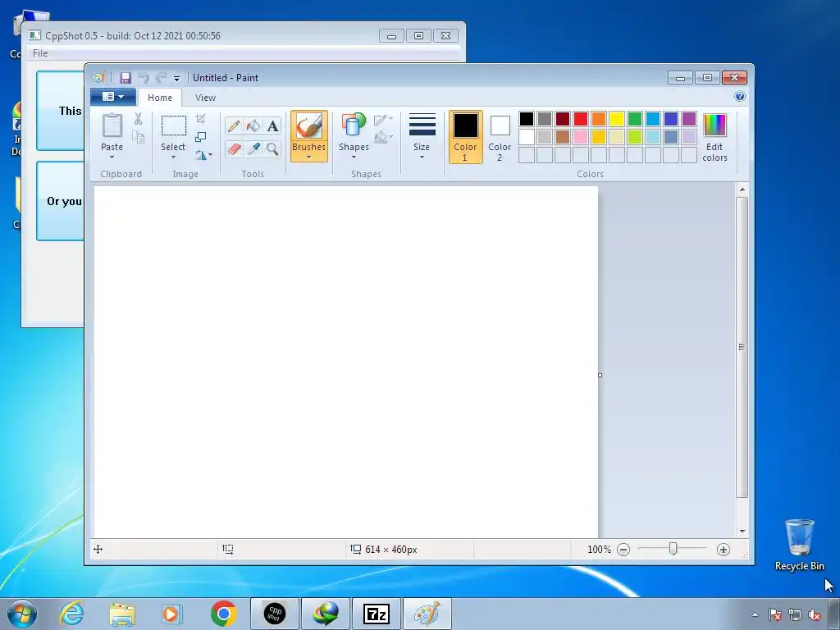The width and height of the screenshot is (840, 630).
Task: Click the Zoom in plus button
Action: pyautogui.click(x=724, y=550)
